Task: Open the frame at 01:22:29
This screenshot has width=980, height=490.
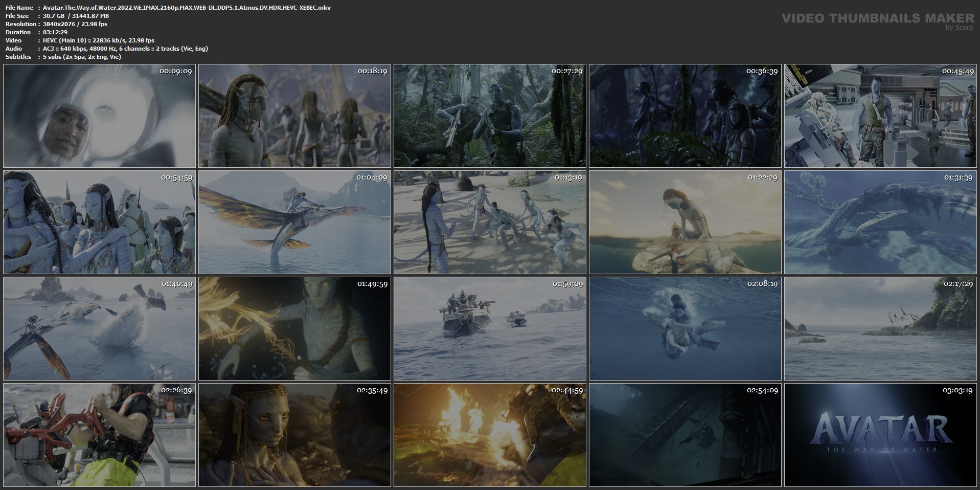Action: coord(685,222)
